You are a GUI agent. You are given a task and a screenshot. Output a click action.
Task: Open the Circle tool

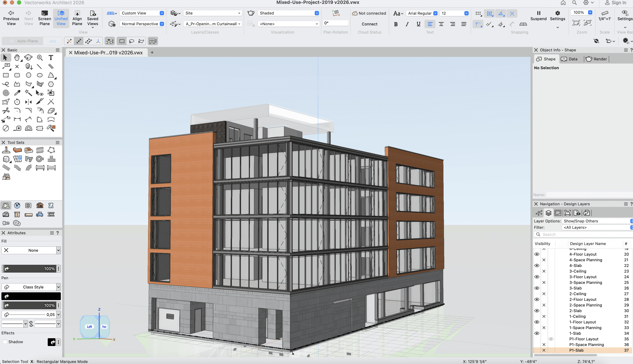coord(28,75)
